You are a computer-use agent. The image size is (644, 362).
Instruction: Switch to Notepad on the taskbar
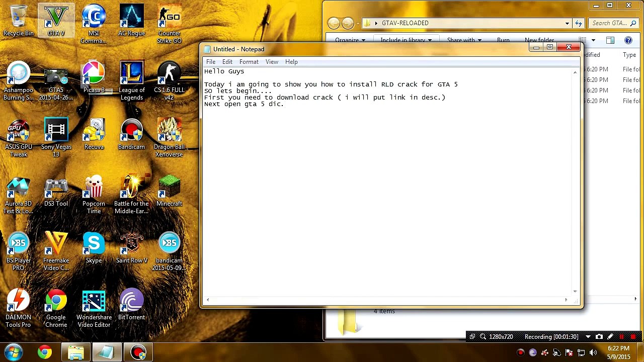click(107, 352)
